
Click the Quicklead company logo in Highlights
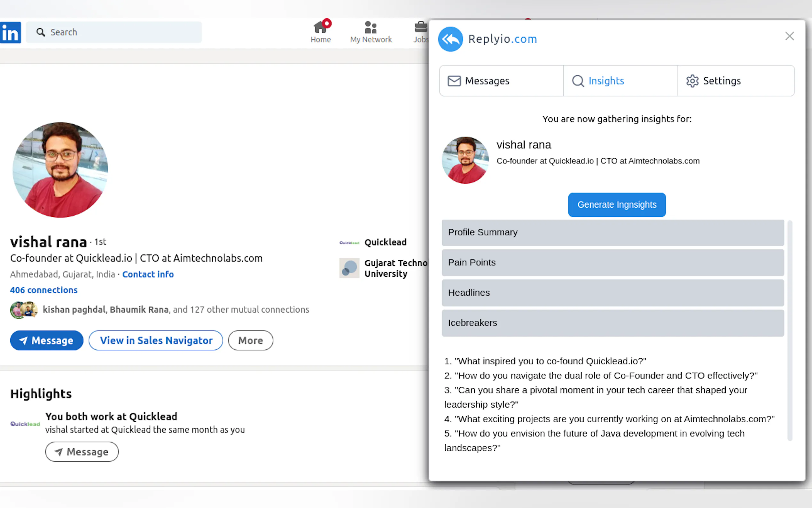[25, 424]
